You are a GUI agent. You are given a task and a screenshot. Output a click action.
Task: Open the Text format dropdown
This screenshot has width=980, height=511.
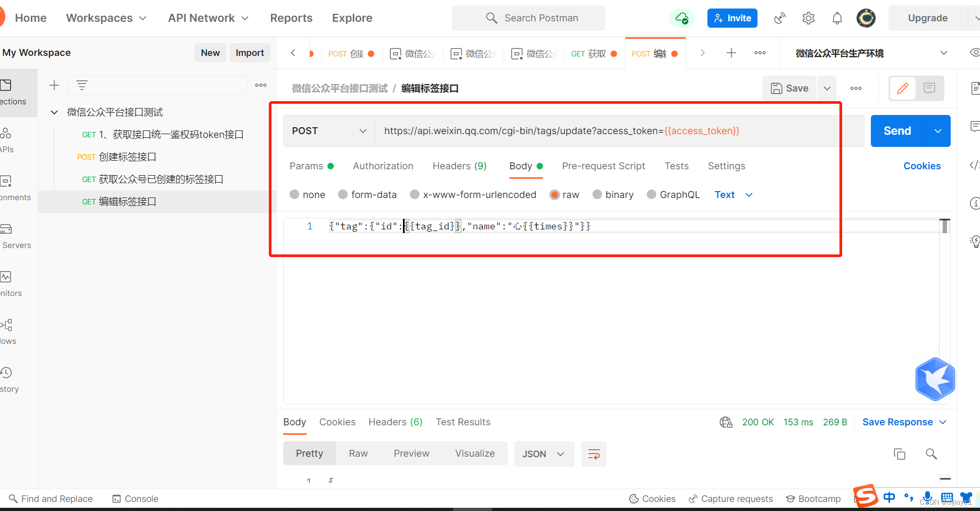click(734, 195)
